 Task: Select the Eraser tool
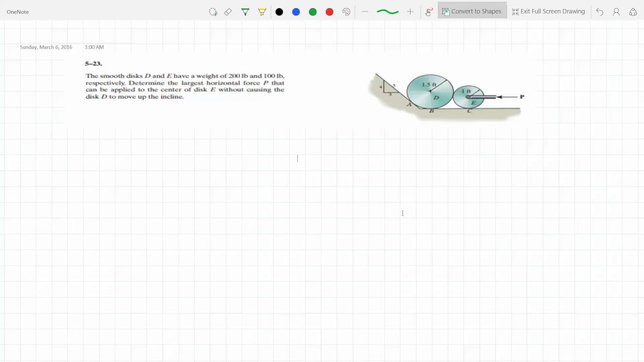[x=228, y=12]
